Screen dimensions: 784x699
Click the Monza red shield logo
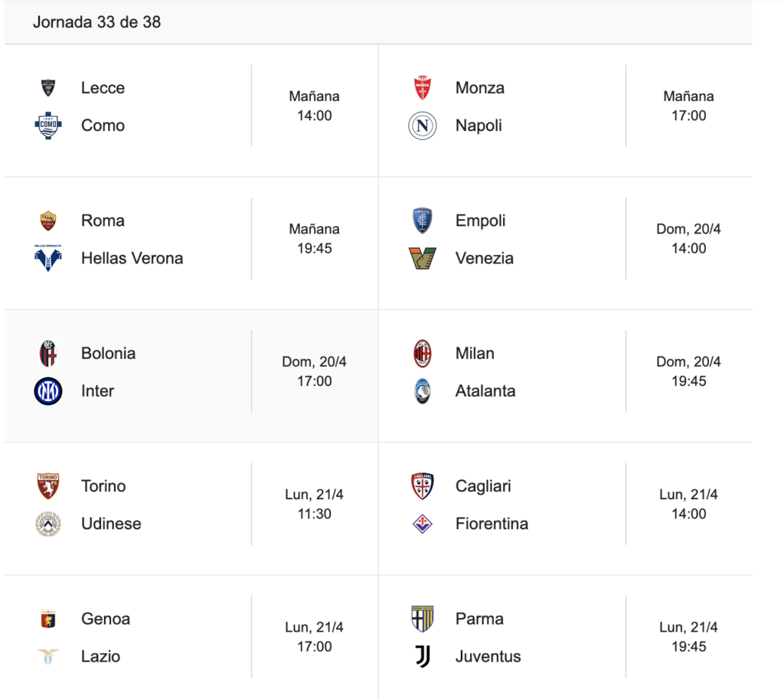pos(423,88)
